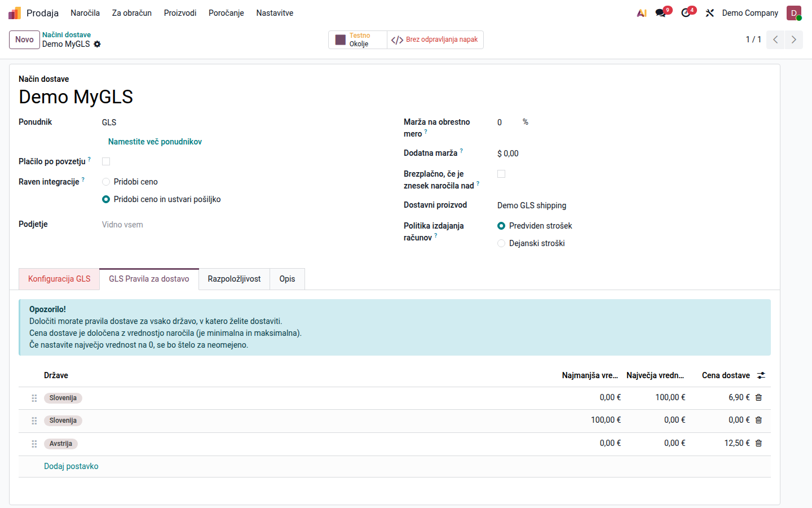Open the Prodaja app home icon
The image size is (812, 508).
point(15,13)
